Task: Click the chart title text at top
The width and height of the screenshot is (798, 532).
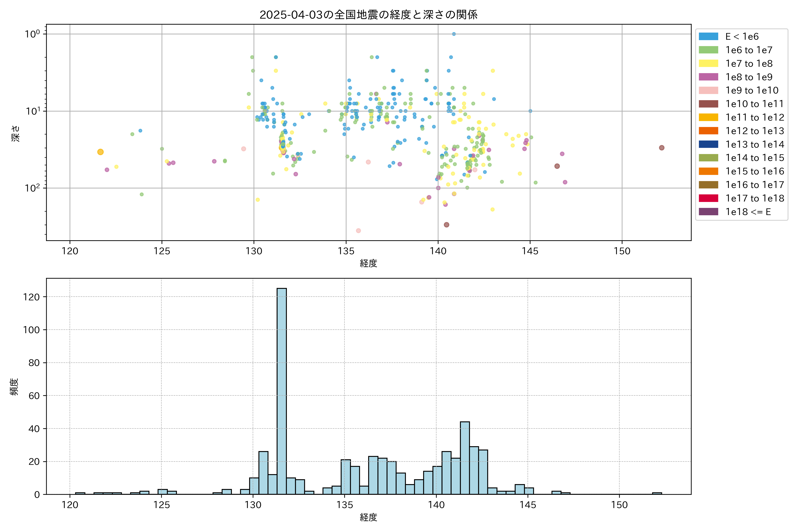Action: [x=368, y=15]
